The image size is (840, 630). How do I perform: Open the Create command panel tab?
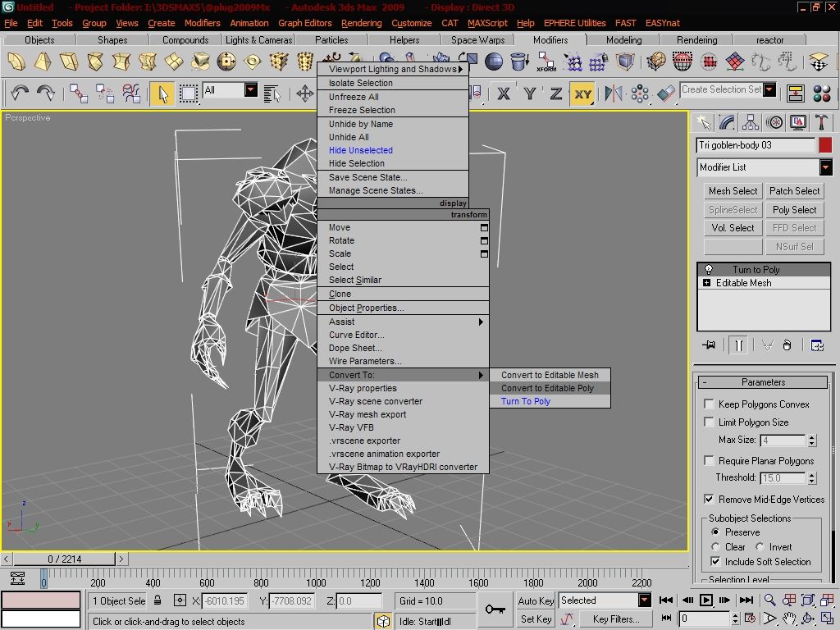[703, 123]
